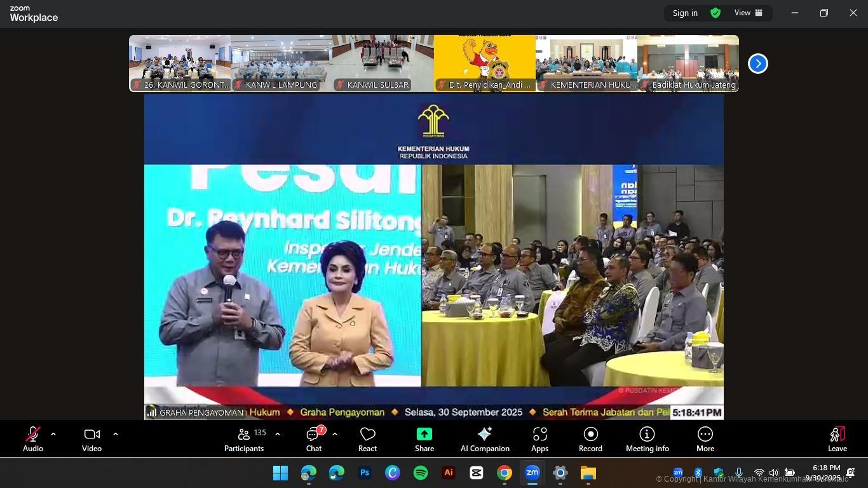868x488 pixels.
Task: Leave the meeting
Action: 837,439
